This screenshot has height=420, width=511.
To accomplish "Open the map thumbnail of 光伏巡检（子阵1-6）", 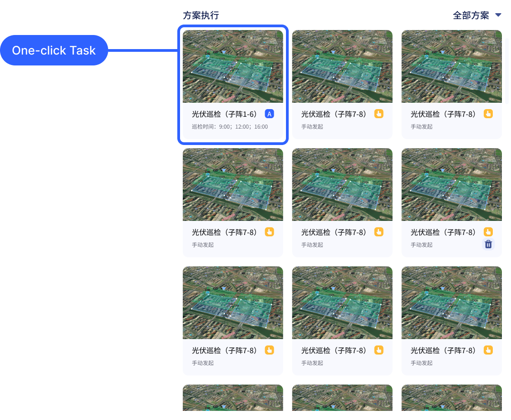I will point(233,66).
